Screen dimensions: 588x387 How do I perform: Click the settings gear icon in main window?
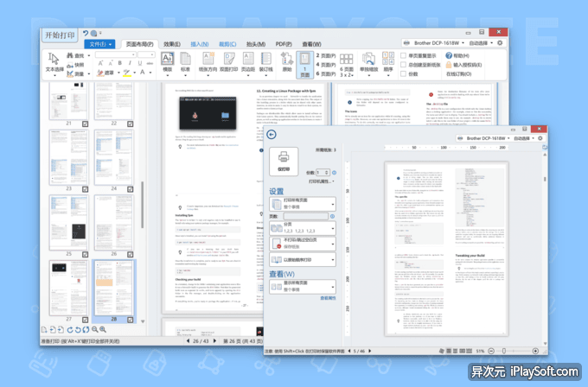500,43
